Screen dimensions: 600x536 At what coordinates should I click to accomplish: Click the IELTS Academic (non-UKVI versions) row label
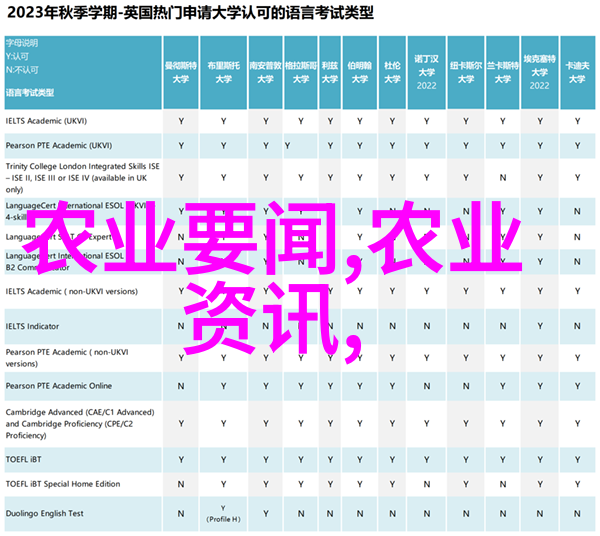(x=72, y=292)
